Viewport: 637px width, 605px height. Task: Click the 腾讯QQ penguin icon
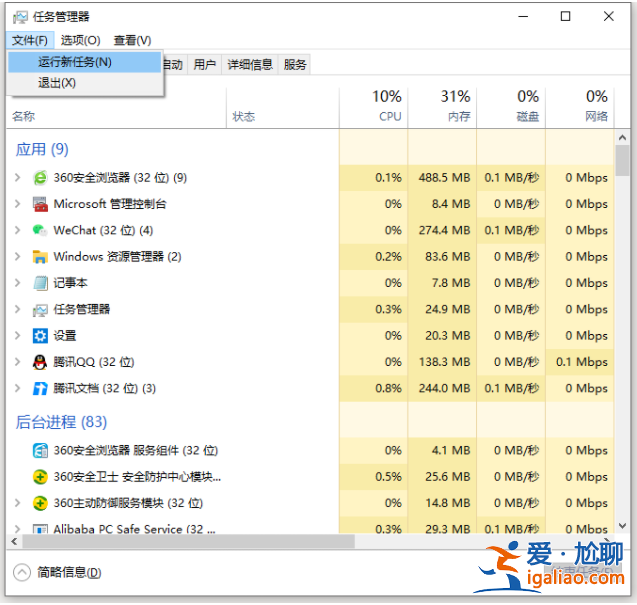click(x=40, y=362)
